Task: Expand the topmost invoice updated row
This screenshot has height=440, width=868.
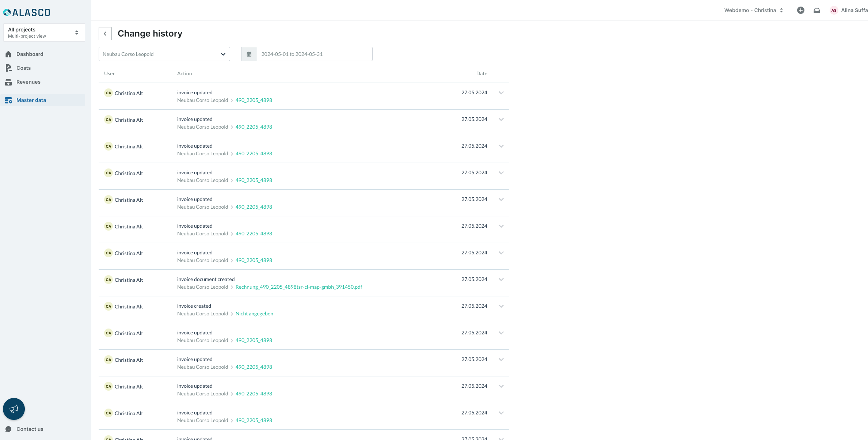Action: click(501, 93)
